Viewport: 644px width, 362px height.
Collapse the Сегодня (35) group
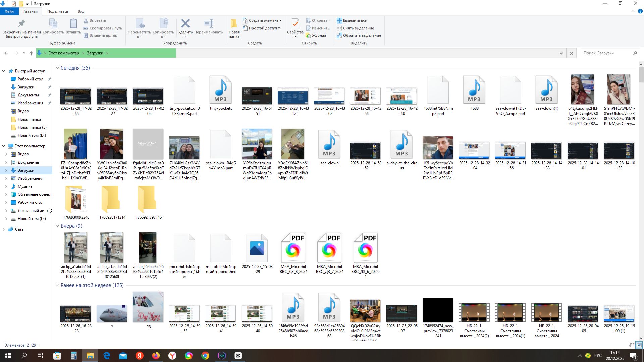pos(57,68)
